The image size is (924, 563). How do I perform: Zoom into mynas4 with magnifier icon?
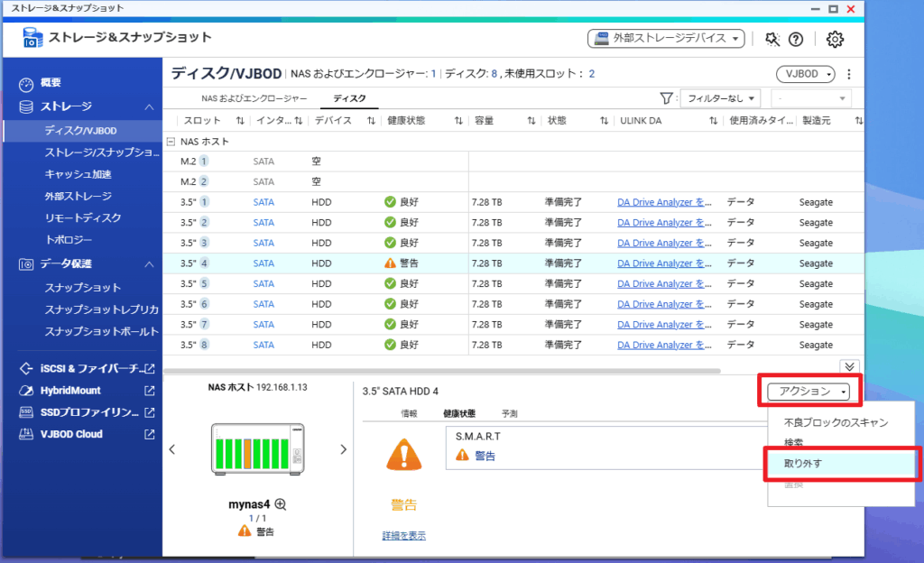(x=281, y=504)
